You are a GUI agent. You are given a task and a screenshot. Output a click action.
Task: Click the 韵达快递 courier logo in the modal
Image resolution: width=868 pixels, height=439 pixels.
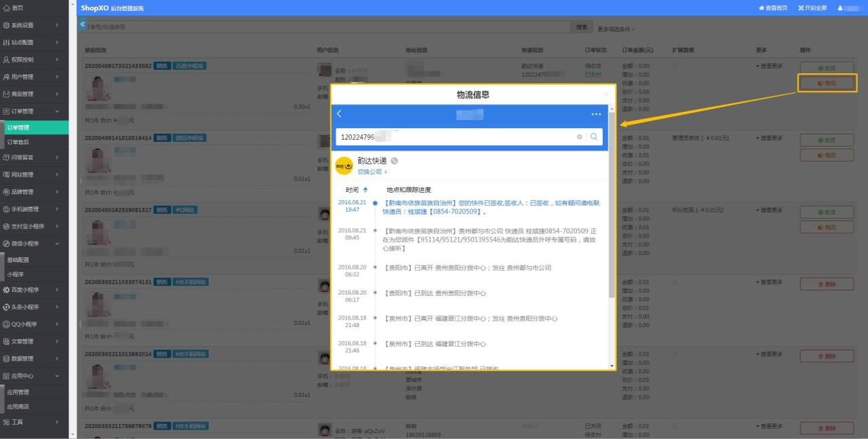point(344,165)
